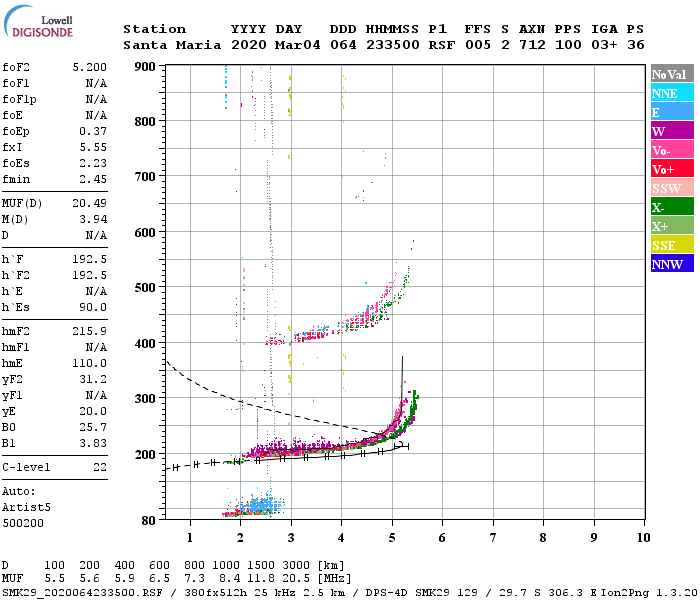Image resolution: width=700 pixels, height=600 pixels.
Task: Select the h`F value 192.5
Action: point(90,259)
